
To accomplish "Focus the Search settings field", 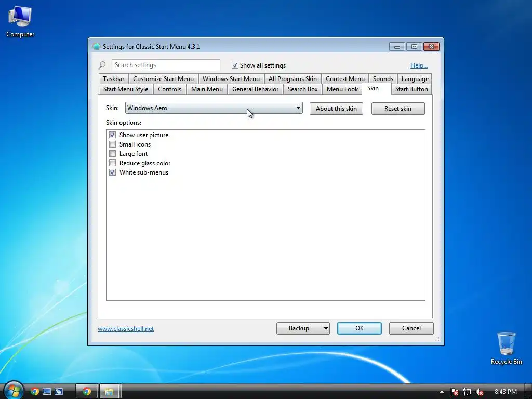I will (x=166, y=65).
